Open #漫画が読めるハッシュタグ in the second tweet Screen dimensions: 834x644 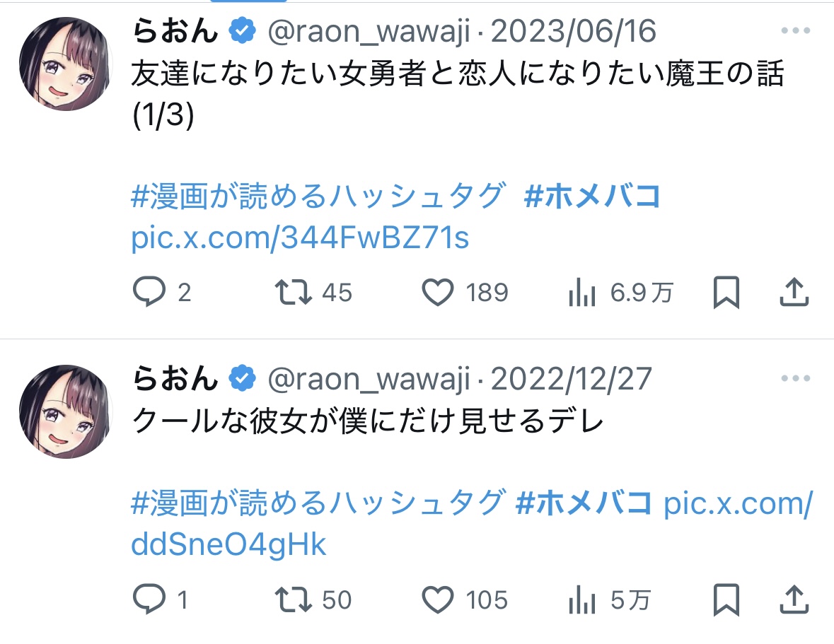tap(318, 505)
